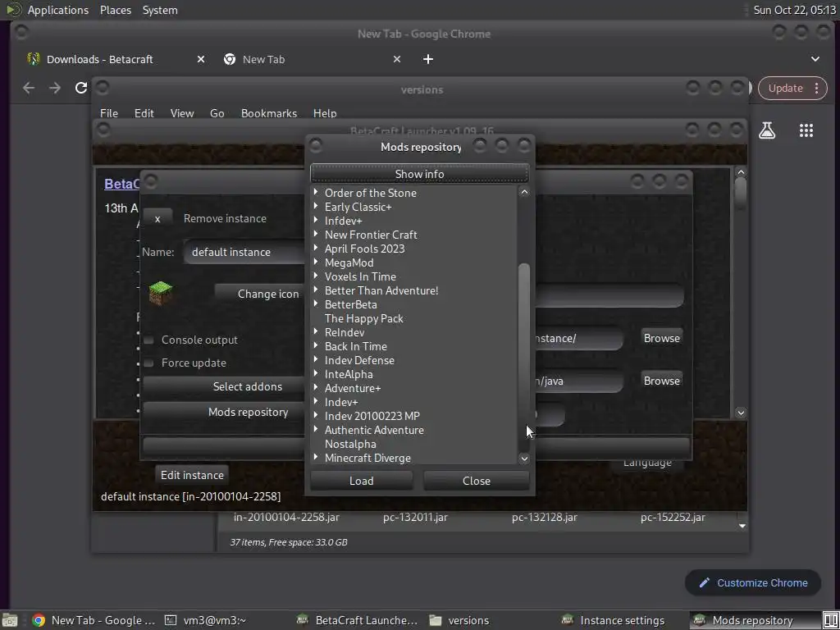This screenshot has height=630, width=840.
Task: Click the Chrome forward arrow icon
Action: [x=55, y=88]
